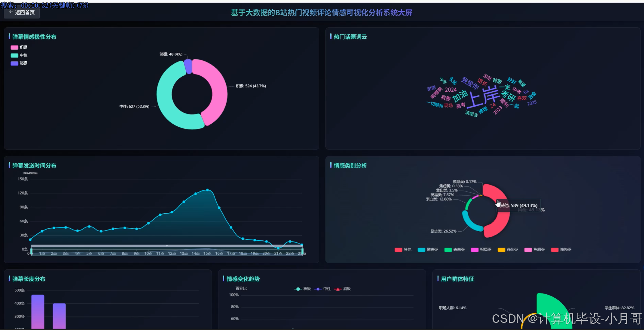Image resolution: width=644 pixels, height=330 pixels.
Task: Click the line chart data point at 10点
Action: click(x=148, y=223)
